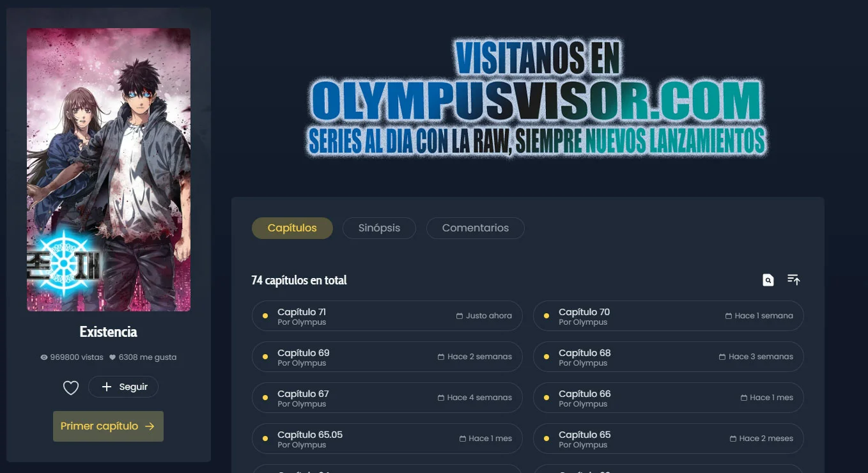This screenshot has height=473, width=868.
Task: Toggle chapter sort order icon
Action: coord(794,279)
